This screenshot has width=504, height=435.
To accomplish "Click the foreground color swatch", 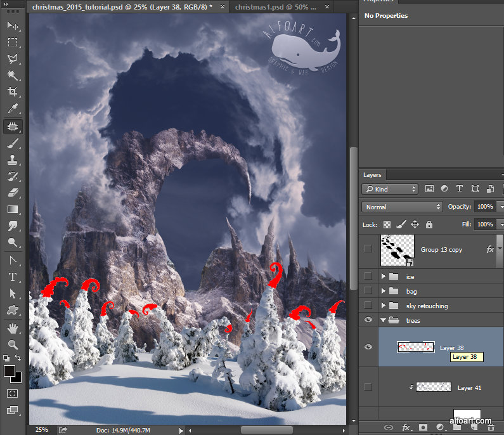I will [10, 372].
